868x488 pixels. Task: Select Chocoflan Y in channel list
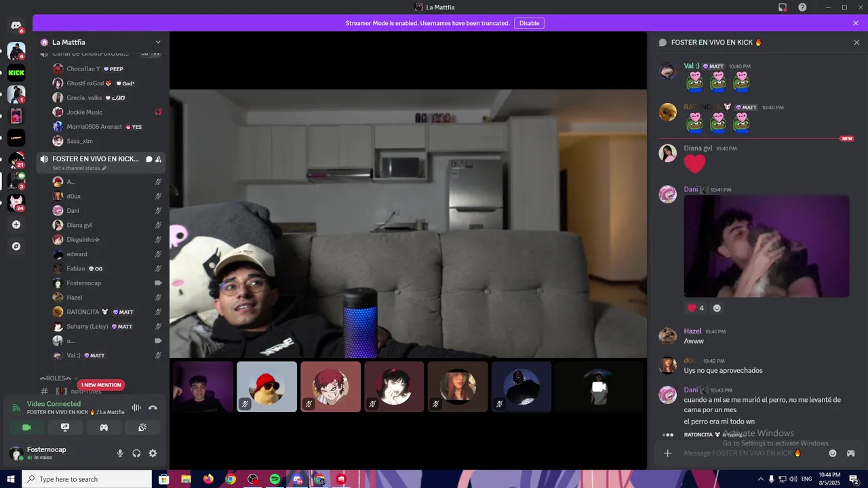click(x=107, y=68)
